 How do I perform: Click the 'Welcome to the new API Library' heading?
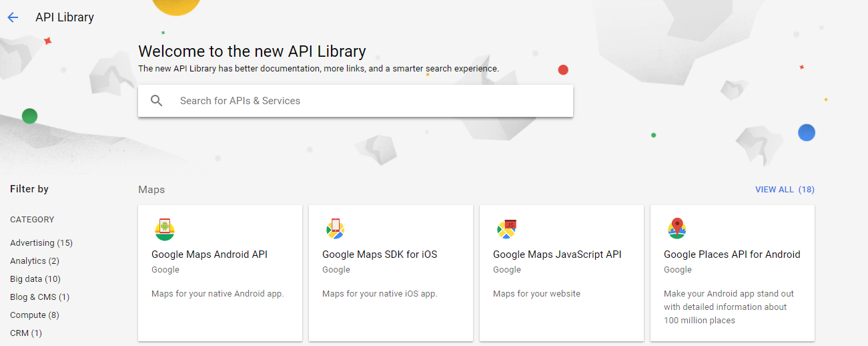(252, 51)
